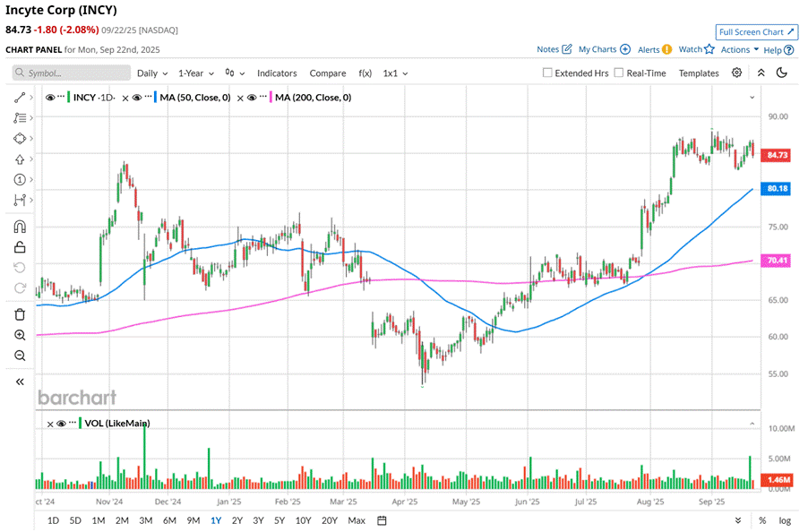Expand the 1-Year period dropdown
Viewport: 808px width, 532px height.
(x=195, y=73)
